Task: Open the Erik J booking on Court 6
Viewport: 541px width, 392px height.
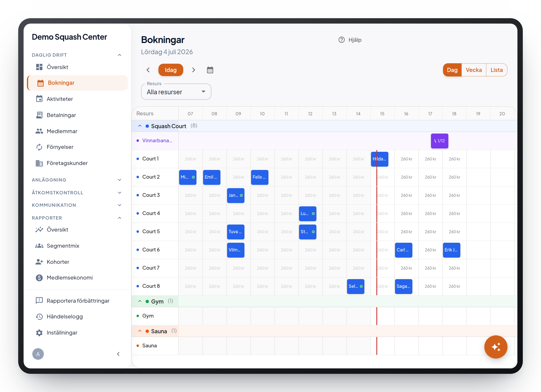Action: tap(451, 250)
